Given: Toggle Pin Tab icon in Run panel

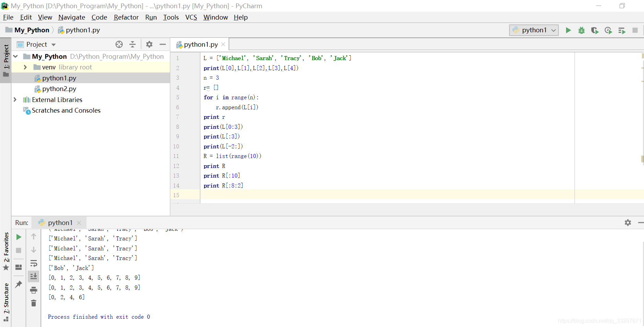Looking at the screenshot, I should tap(19, 284).
